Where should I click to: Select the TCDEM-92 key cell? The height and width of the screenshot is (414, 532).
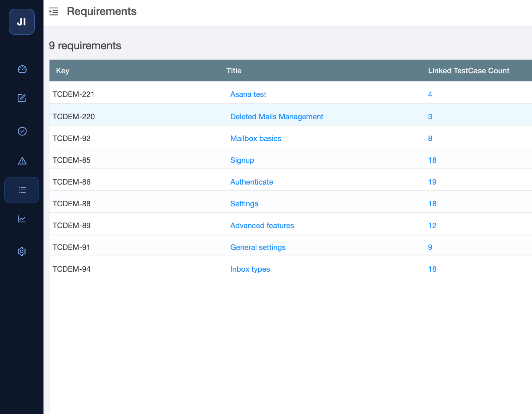coord(71,138)
